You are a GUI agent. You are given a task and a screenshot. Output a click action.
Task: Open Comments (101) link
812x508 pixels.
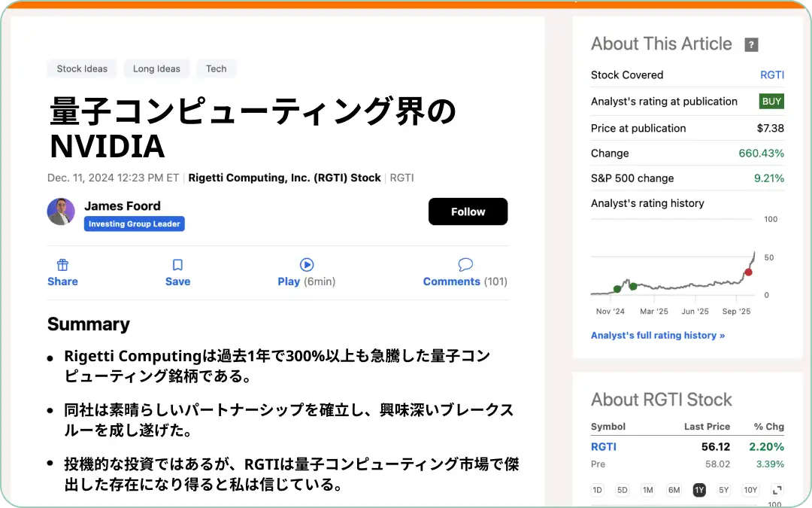click(x=465, y=281)
